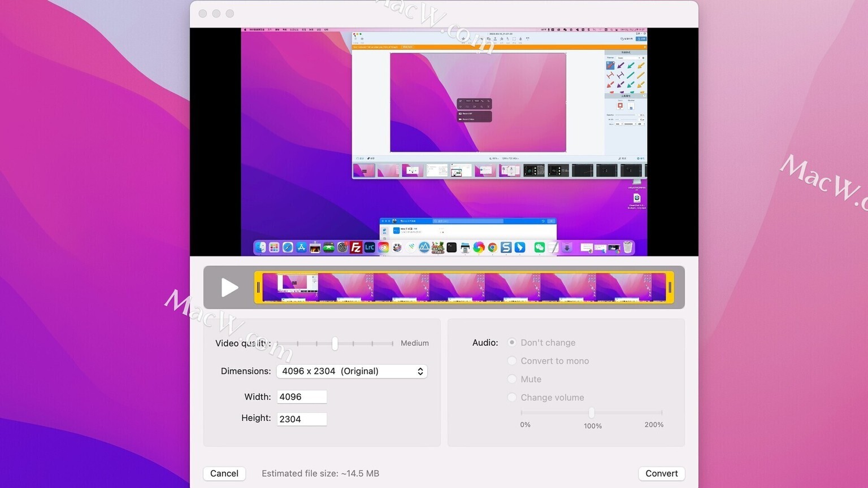The height and width of the screenshot is (488, 868).
Task: Click the "200%" volume label
Action: point(654,425)
